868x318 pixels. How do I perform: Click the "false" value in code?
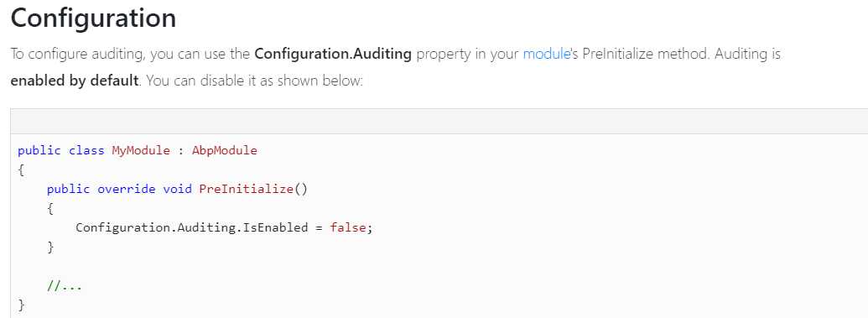348,227
